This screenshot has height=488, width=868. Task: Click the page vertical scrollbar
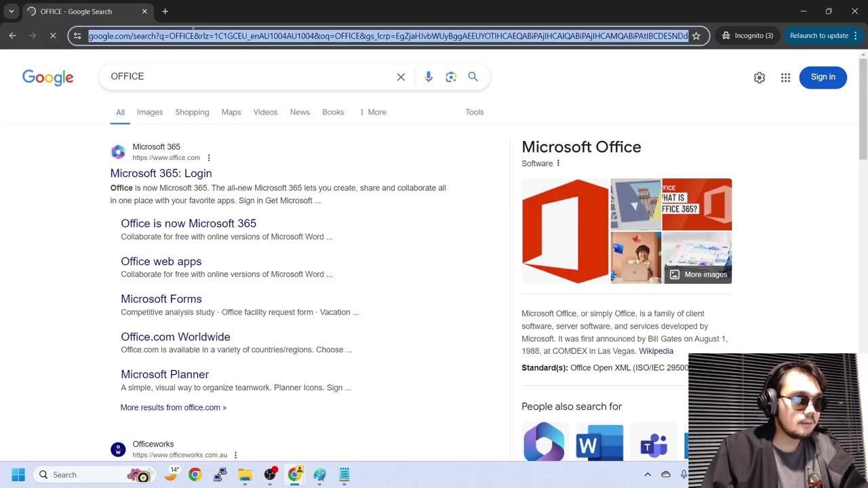coord(863,108)
